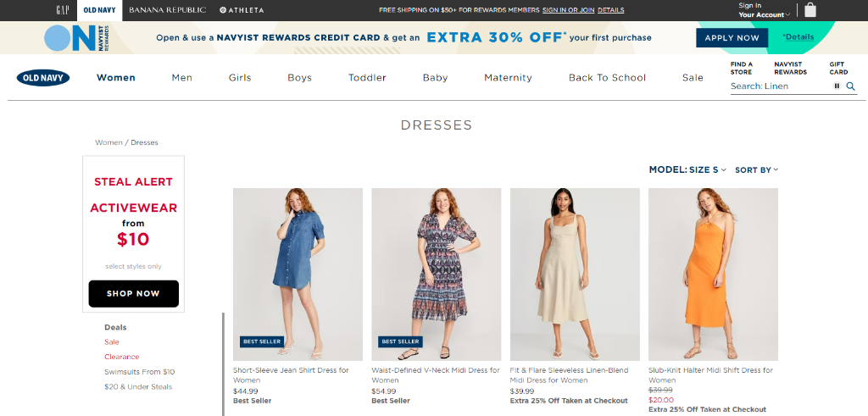The height and width of the screenshot is (416, 868).
Task: Click the Old Navy oval logo
Action: 43,78
